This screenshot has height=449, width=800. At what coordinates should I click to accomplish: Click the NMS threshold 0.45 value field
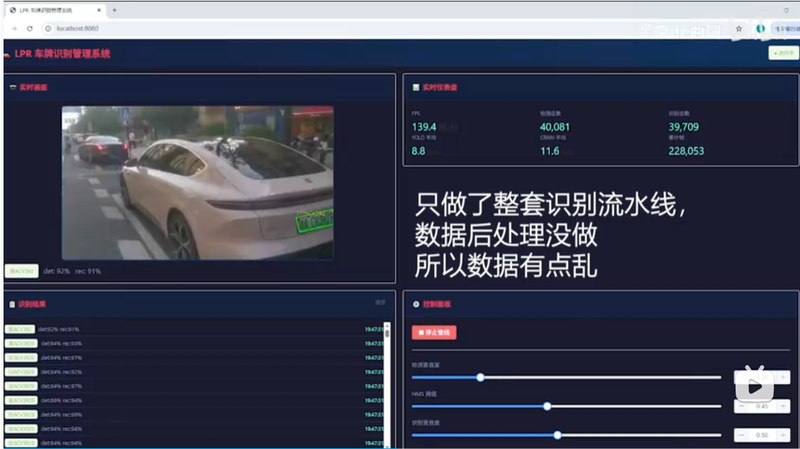click(x=762, y=407)
